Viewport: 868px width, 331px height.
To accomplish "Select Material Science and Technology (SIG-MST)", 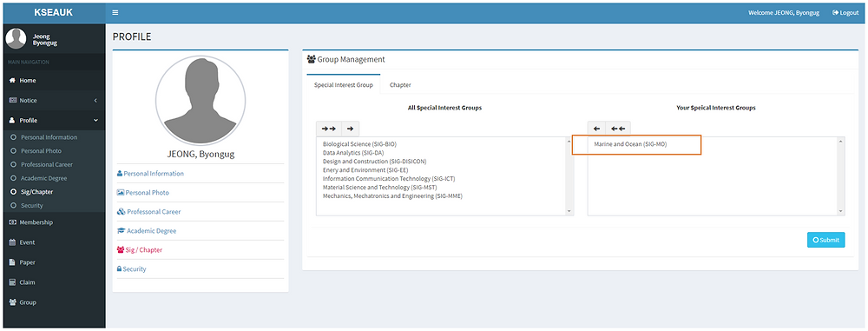I will pos(380,188).
